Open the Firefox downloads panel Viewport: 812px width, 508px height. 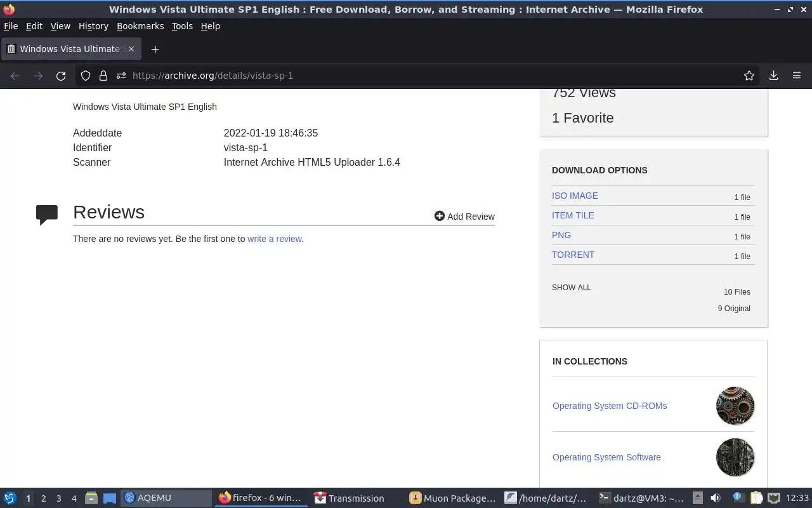click(773, 76)
